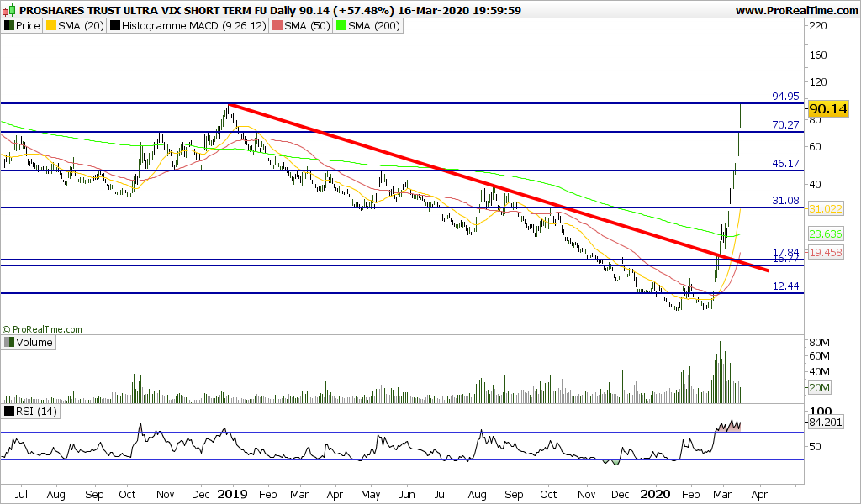The image size is (861, 504).
Task: Click the red SMA (50) color swatch
Action: 277,26
